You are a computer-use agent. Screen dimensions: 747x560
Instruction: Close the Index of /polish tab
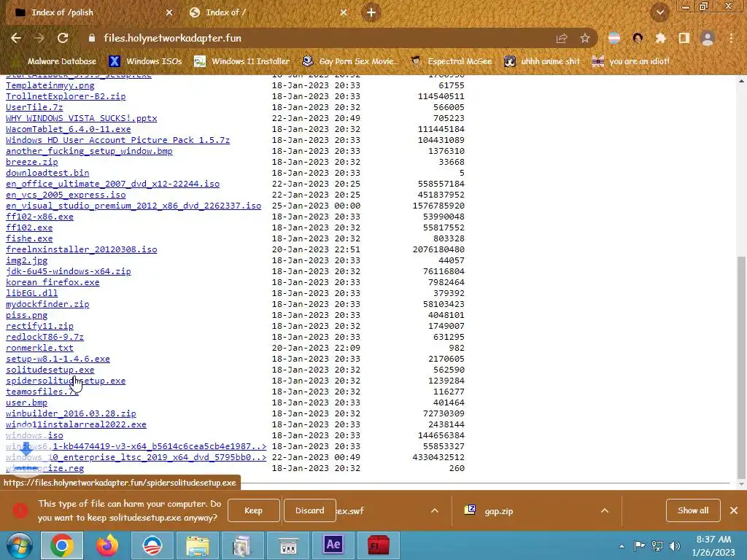pyautogui.click(x=169, y=13)
